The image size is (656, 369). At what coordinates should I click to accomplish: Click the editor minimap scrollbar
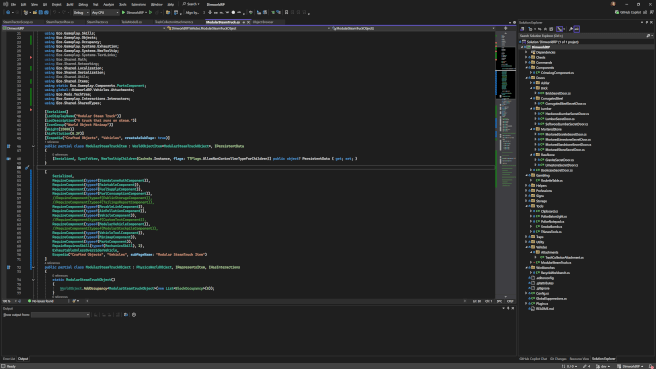(x=506, y=165)
